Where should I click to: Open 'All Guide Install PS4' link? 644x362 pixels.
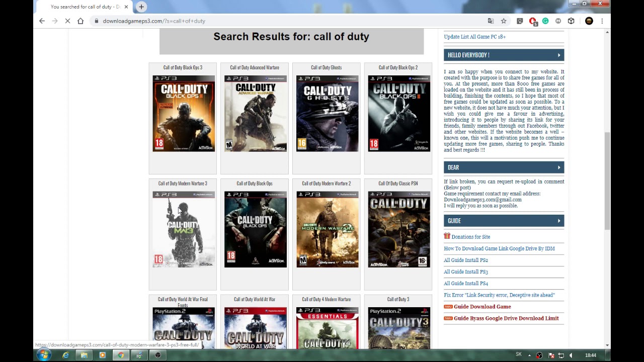(x=466, y=284)
